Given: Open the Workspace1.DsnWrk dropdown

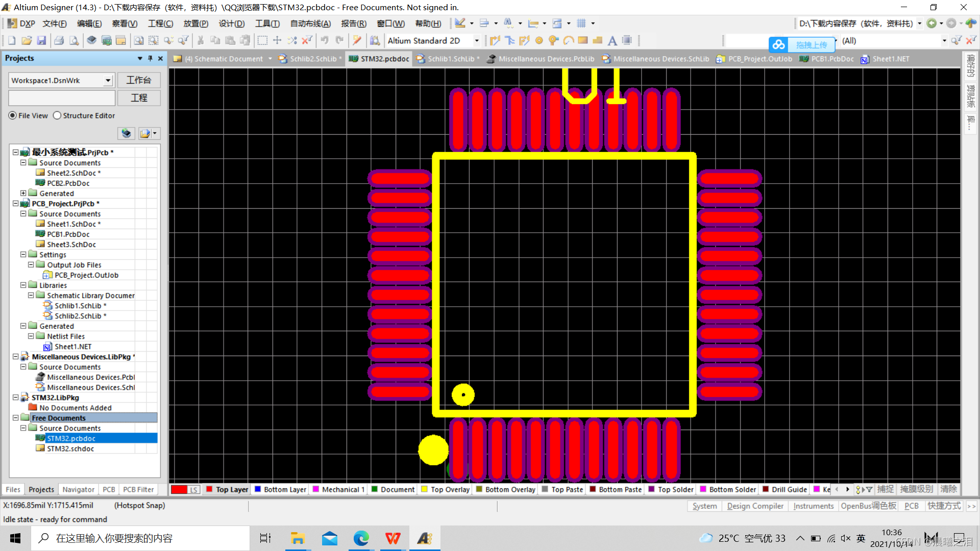Looking at the screenshot, I should pyautogui.click(x=108, y=81).
